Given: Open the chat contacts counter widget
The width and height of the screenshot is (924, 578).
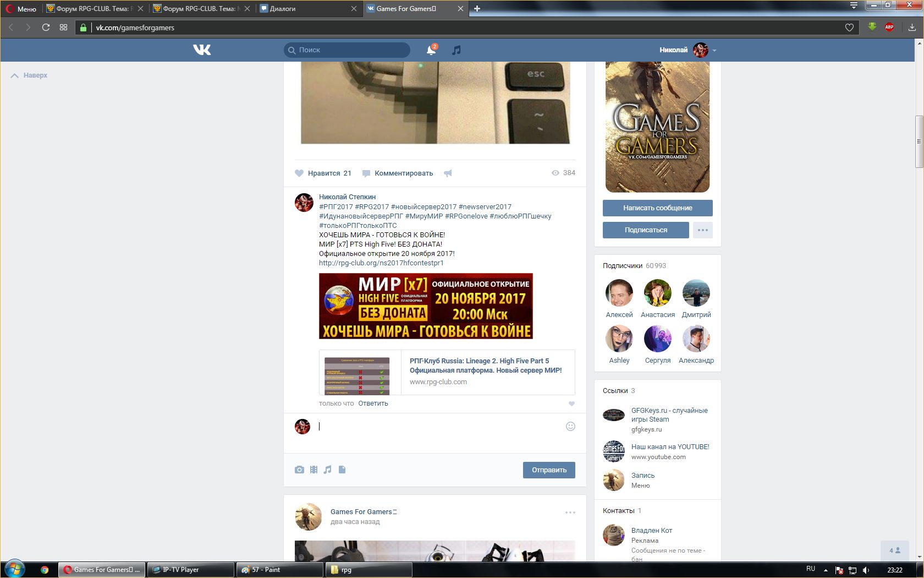Looking at the screenshot, I should point(895,550).
